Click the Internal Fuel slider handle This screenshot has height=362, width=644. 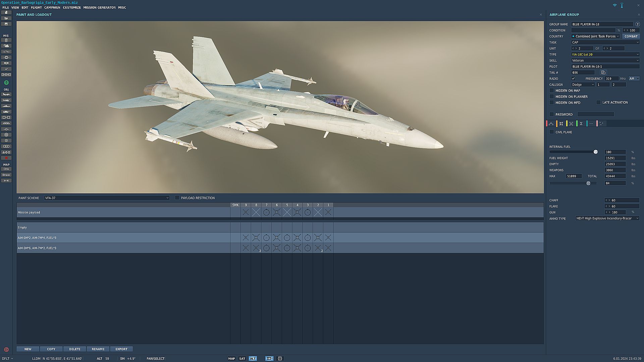tap(596, 152)
